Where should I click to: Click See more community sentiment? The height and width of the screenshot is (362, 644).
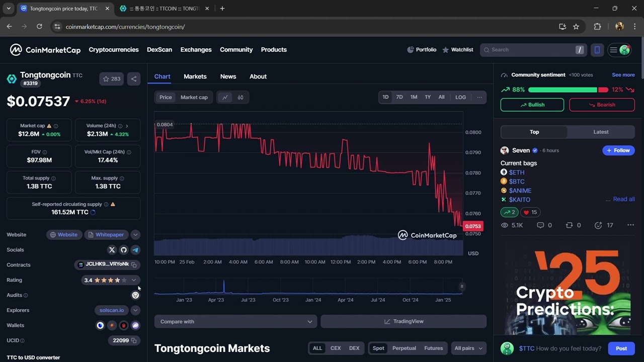pyautogui.click(x=623, y=75)
